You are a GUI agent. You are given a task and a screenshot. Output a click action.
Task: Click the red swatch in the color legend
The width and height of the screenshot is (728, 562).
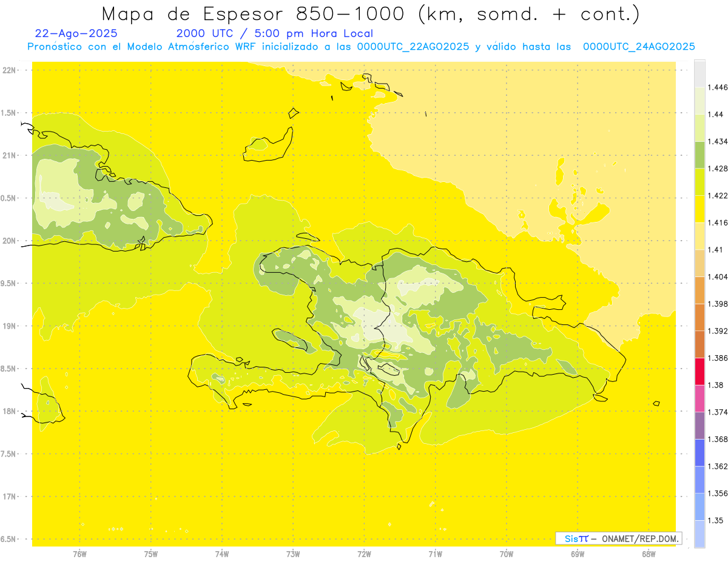click(x=699, y=371)
